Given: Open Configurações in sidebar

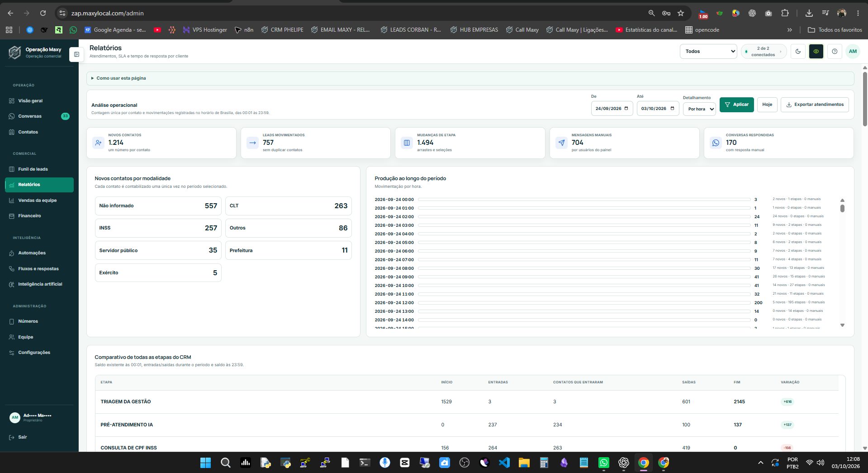Looking at the screenshot, I should tap(39, 353).
